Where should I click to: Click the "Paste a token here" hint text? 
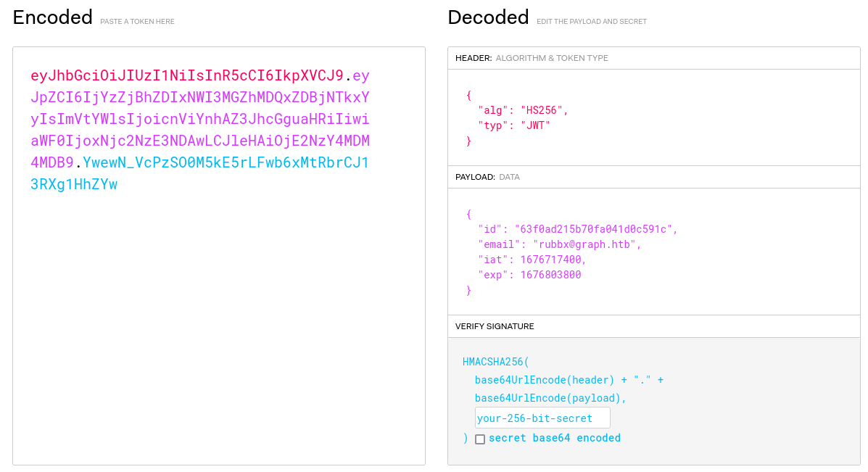[x=137, y=22]
